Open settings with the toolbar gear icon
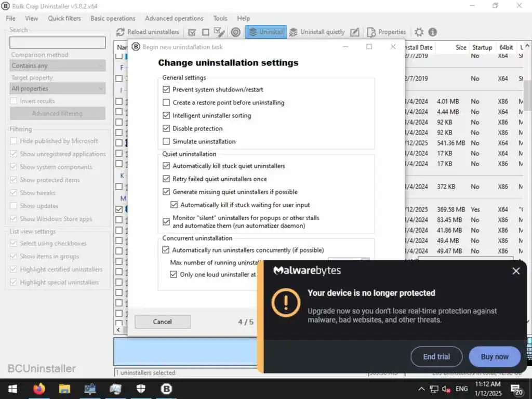The image size is (532, 399). (419, 32)
